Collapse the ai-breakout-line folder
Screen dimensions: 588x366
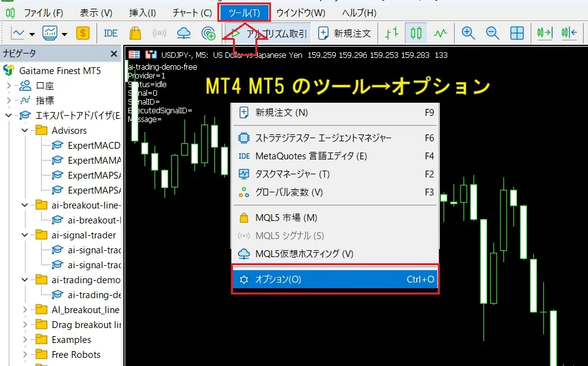point(25,205)
